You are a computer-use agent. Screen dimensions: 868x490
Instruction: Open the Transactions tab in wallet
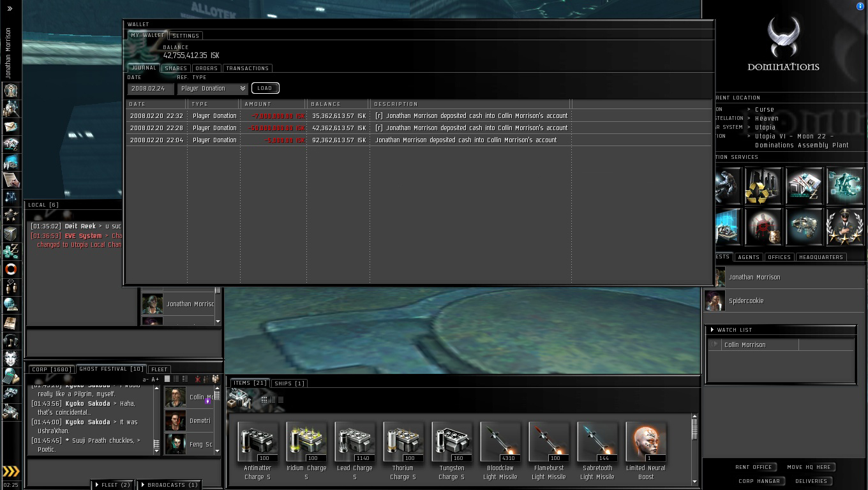click(x=247, y=68)
